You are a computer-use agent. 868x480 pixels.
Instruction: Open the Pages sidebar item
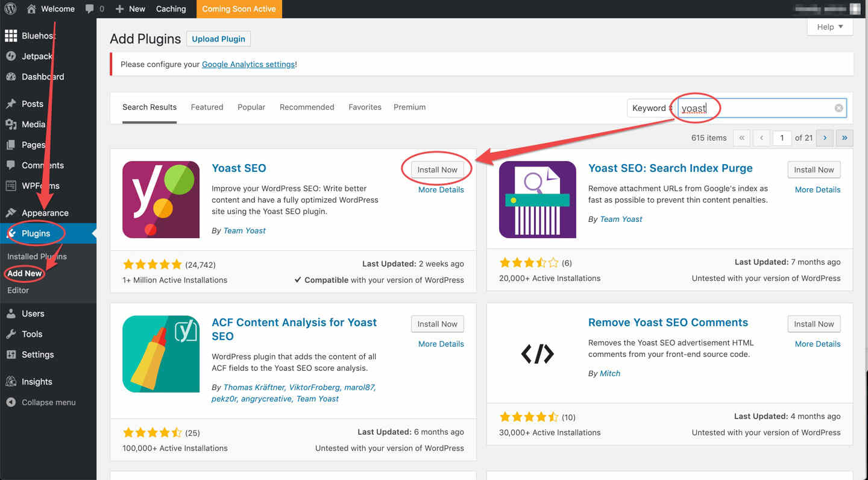coord(48,145)
